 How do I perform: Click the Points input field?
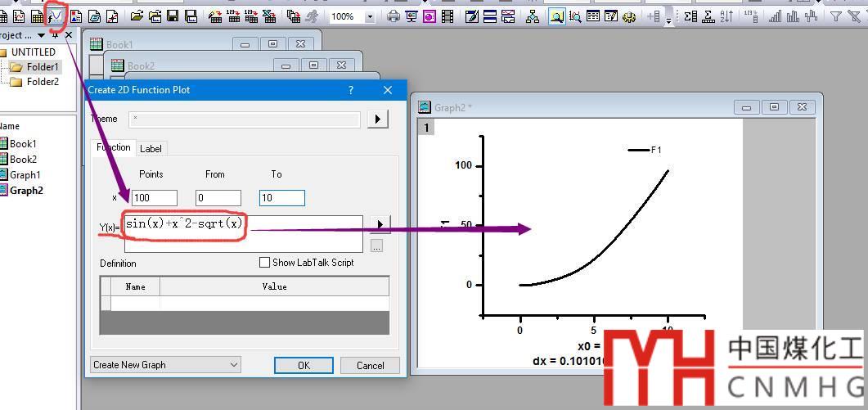pos(154,198)
